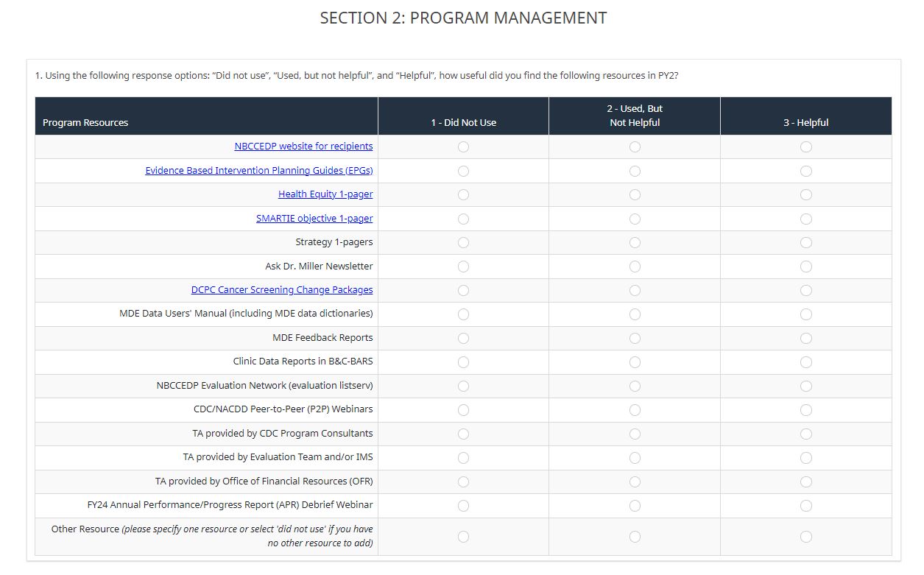Open Evidence Based Intervention Planning Guides link
924x575 pixels.
[259, 171]
